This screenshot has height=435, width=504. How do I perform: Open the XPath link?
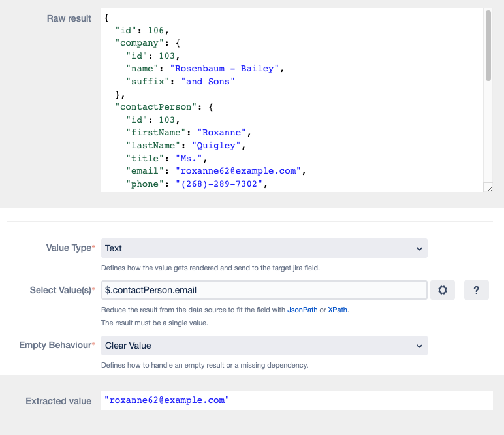[x=338, y=310]
